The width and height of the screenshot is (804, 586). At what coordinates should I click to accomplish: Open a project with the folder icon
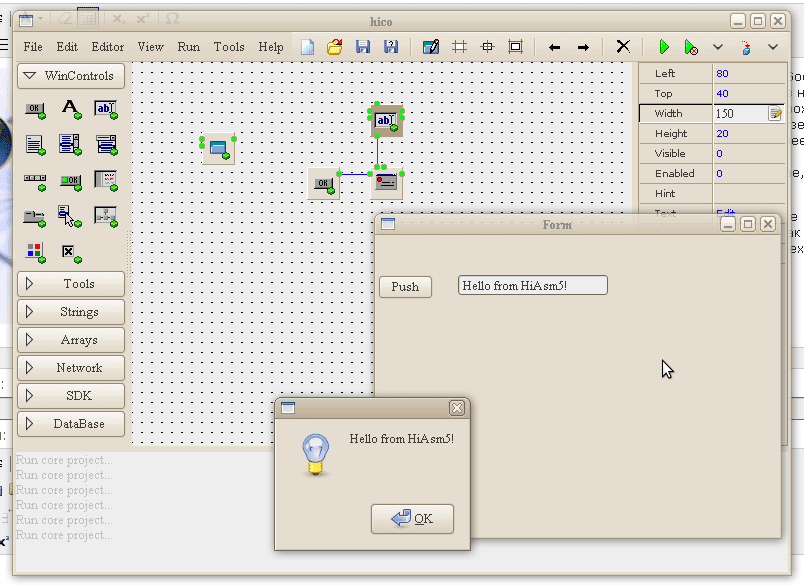pos(336,47)
